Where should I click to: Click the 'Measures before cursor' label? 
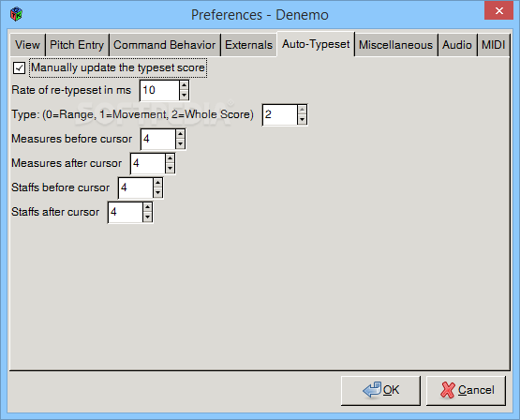(71, 139)
